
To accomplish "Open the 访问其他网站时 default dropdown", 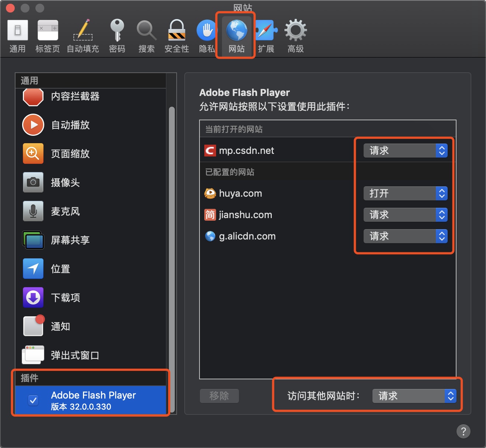I will 414,396.
